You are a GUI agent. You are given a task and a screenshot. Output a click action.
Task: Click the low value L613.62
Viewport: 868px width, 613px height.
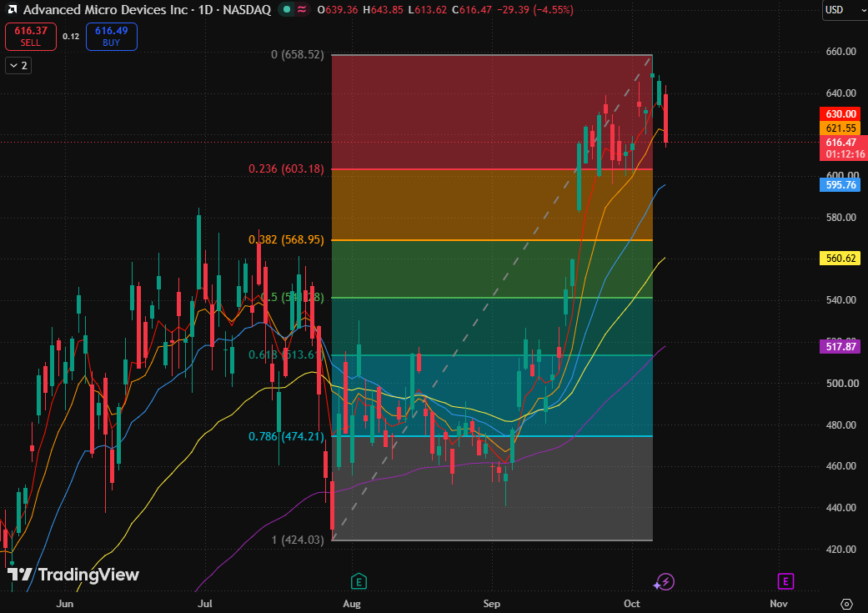coord(427,9)
